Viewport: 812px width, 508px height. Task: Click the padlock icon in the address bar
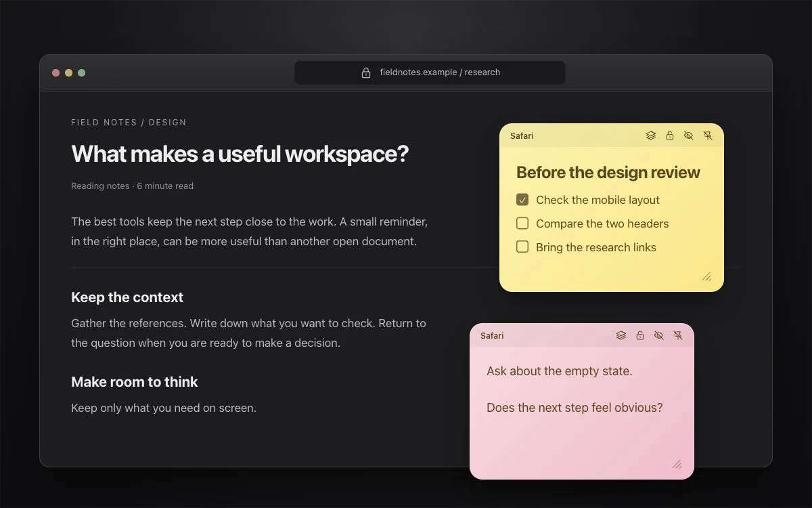coord(366,72)
